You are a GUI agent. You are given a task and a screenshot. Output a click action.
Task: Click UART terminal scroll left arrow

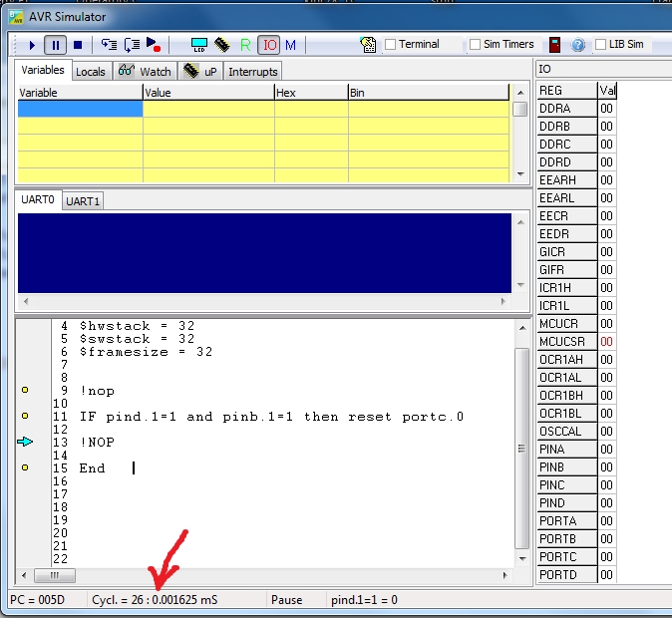coord(26,301)
